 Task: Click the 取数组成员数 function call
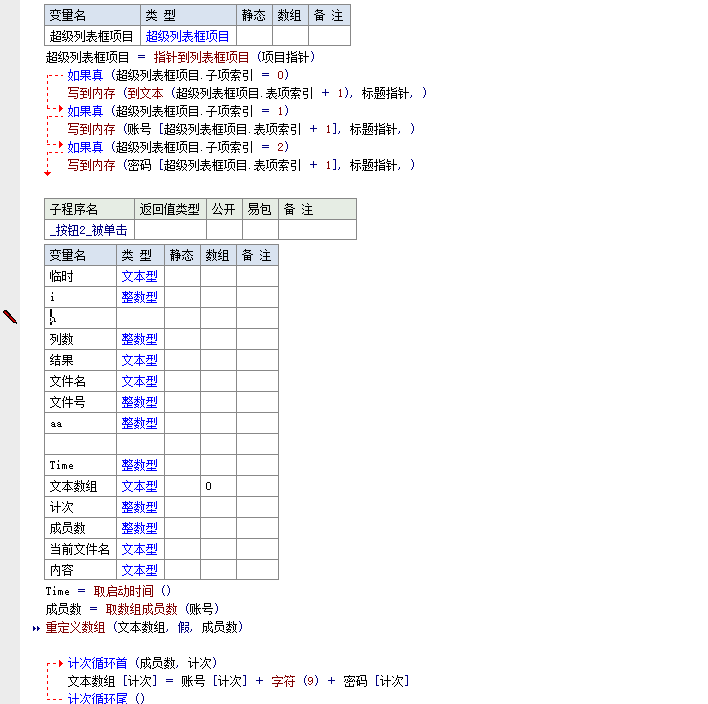141,609
